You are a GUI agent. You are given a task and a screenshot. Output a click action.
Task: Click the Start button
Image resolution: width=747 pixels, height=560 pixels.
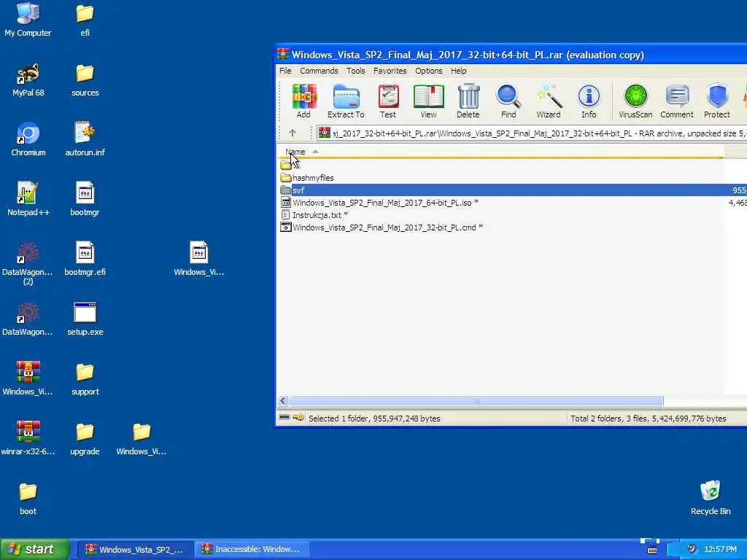point(34,549)
